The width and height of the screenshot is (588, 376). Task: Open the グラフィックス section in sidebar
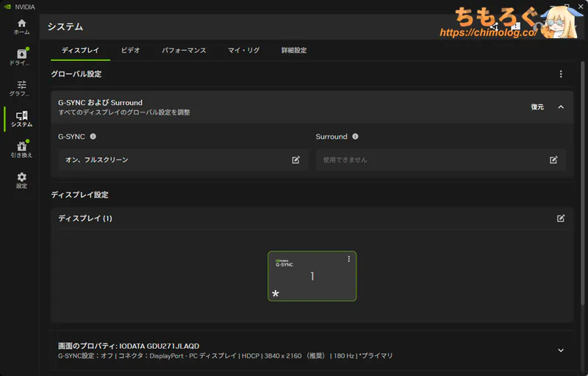[21, 88]
